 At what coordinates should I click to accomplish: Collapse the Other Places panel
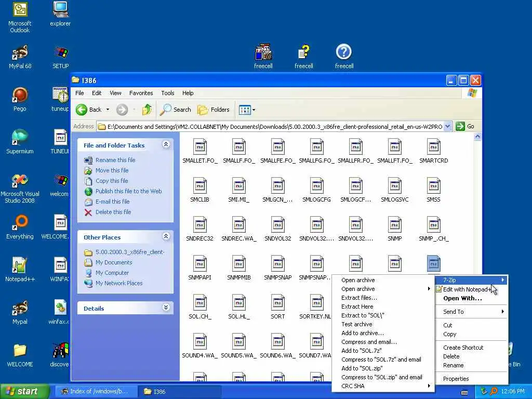pos(166,236)
